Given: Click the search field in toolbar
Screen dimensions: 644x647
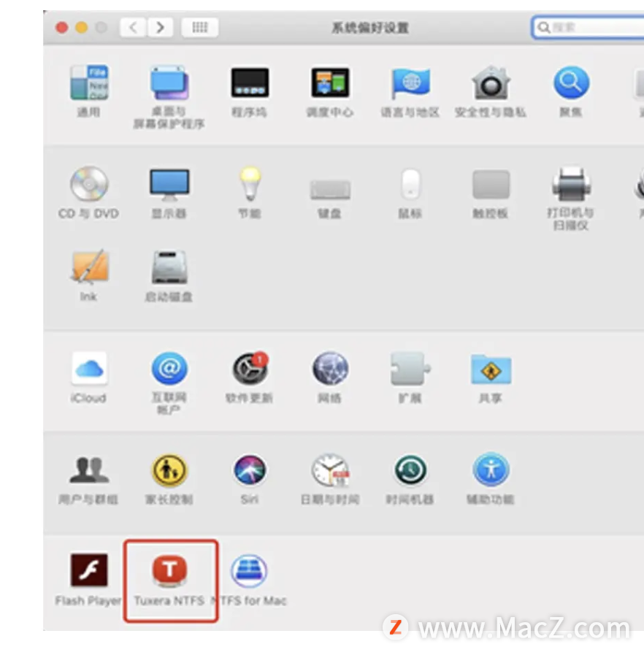Looking at the screenshot, I should coord(589,27).
